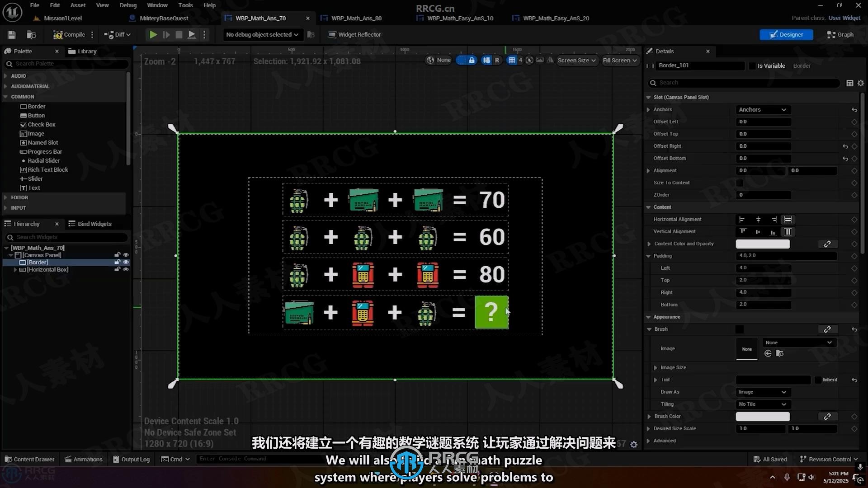Image resolution: width=868 pixels, height=488 pixels.
Task: Open the Content Drawer
Action: pyautogui.click(x=29, y=460)
